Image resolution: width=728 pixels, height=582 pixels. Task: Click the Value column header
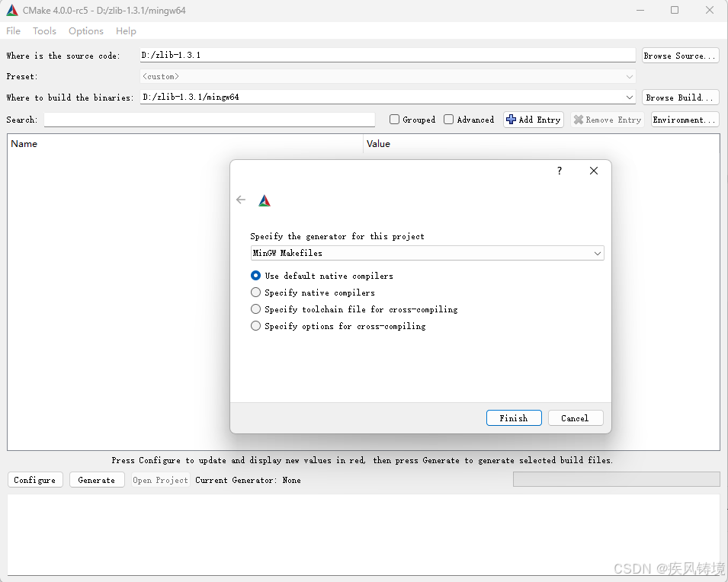tap(541, 144)
